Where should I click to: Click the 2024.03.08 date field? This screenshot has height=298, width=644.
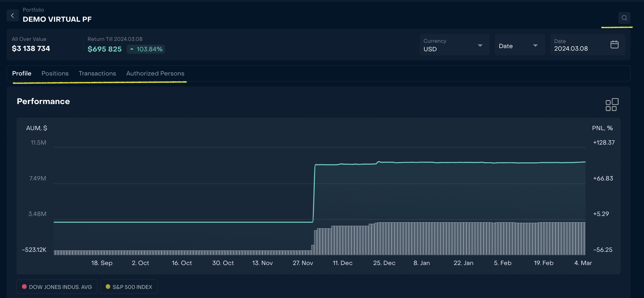click(x=571, y=48)
